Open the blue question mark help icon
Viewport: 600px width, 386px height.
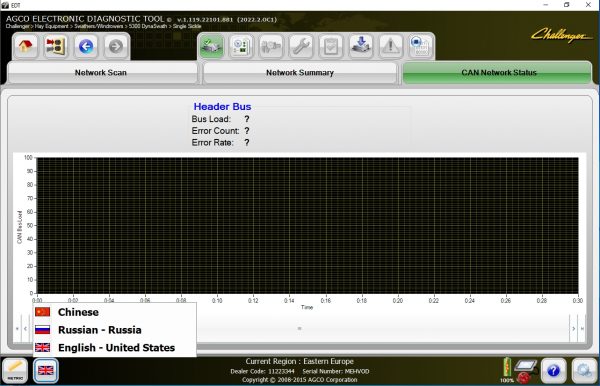[553, 370]
